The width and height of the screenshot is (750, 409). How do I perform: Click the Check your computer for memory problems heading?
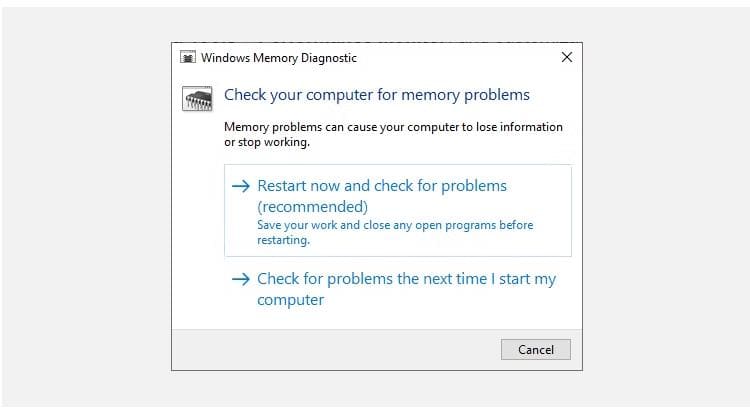377,95
